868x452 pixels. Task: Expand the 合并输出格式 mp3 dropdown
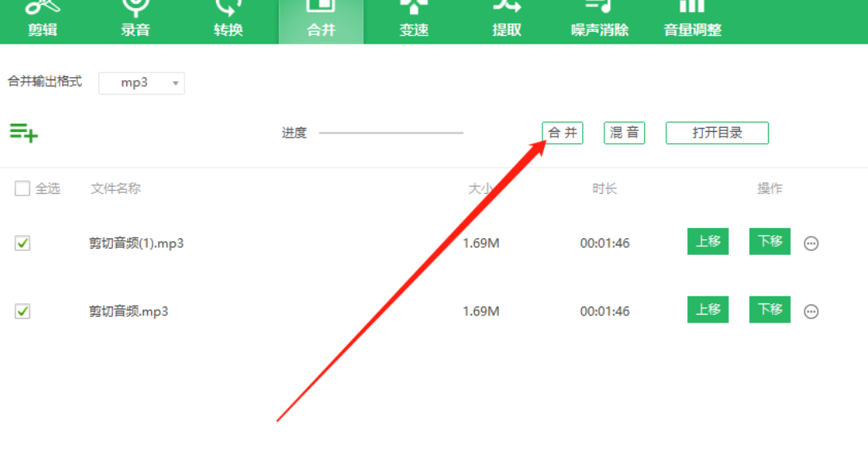[141, 83]
